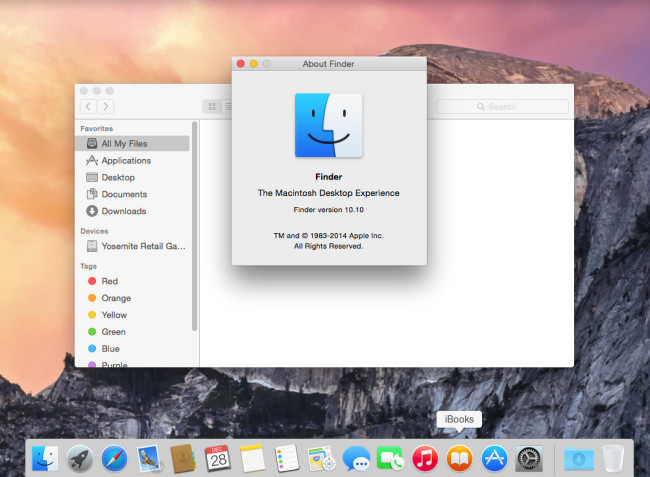The width and height of the screenshot is (650, 477).
Task: Open Safari from the Dock
Action: pyautogui.click(x=115, y=458)
